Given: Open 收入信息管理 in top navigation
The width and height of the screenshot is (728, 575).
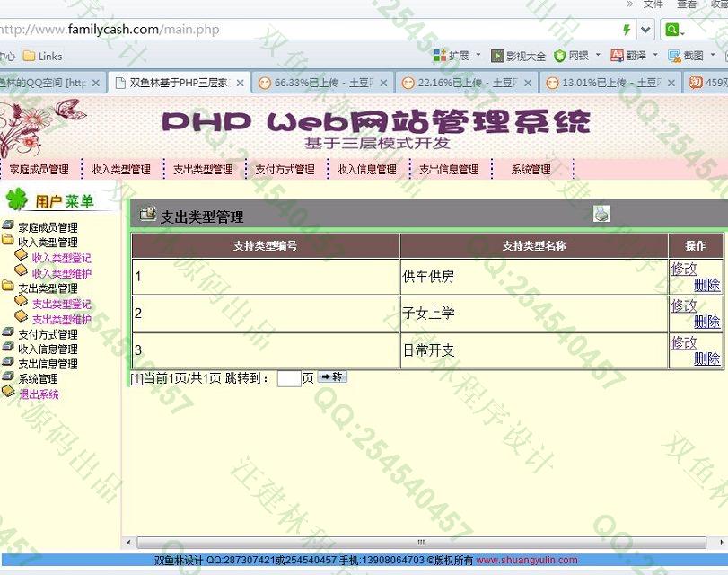Looking at the screenshot, I should (x=367, y=169).
